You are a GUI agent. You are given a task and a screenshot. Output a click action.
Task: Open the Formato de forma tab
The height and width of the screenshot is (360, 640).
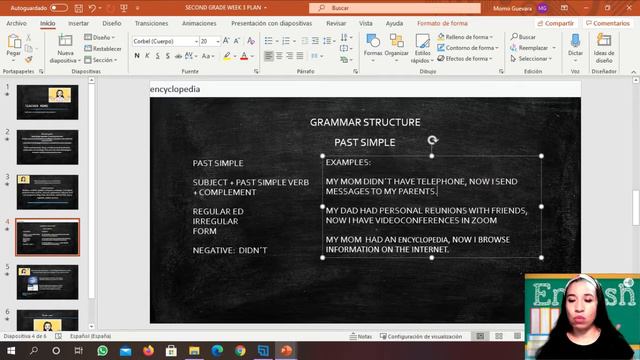[x=442, y=24]
